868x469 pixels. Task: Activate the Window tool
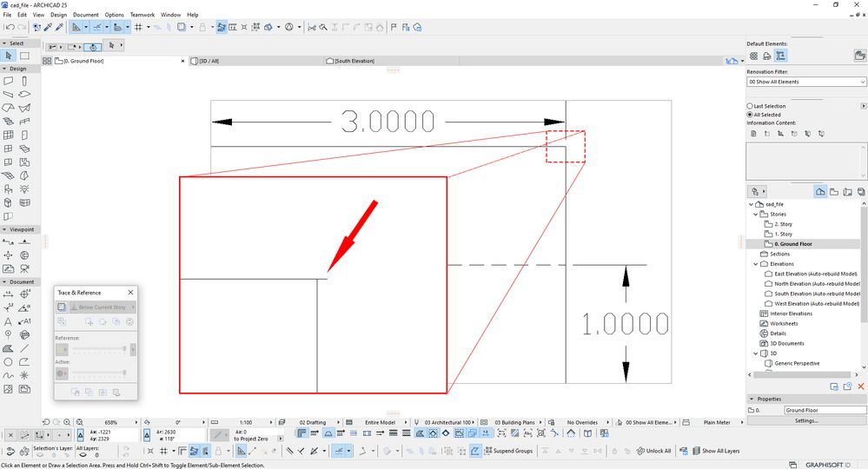coord(9,149)
